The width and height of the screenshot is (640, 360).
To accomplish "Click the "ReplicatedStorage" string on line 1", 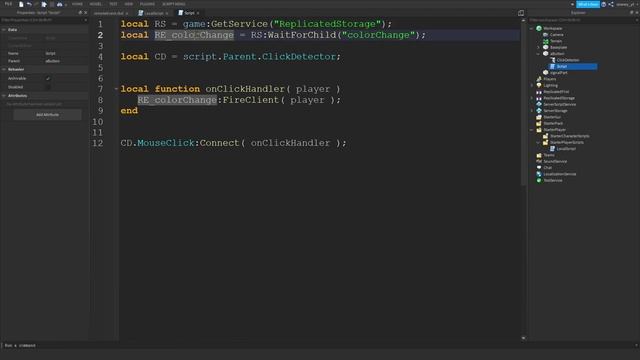I will click(x=327, y=24).
